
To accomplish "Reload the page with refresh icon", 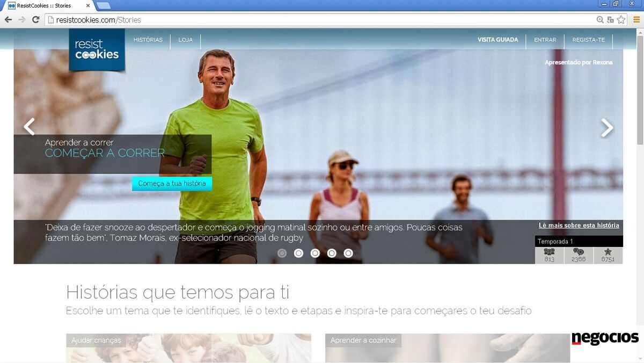I will click(36, 20).
